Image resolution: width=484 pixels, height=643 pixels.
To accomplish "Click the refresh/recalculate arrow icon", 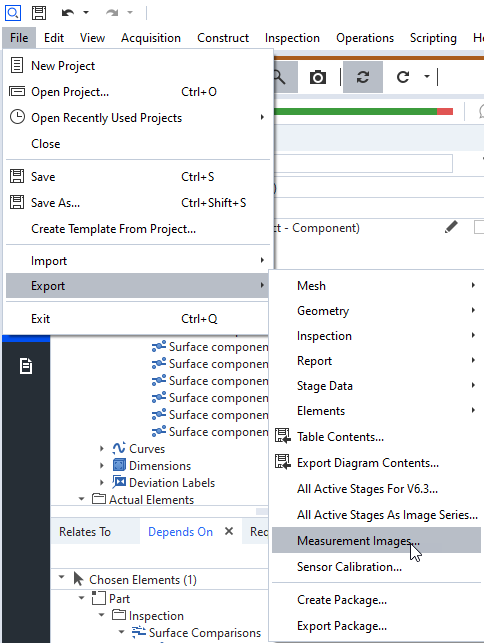I will click(x=403, y=77).
